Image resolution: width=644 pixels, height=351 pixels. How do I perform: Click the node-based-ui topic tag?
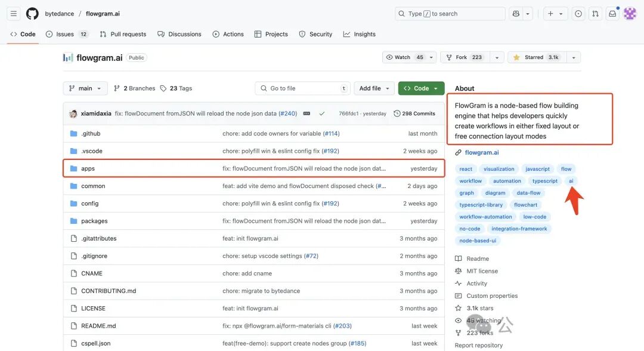478,241
